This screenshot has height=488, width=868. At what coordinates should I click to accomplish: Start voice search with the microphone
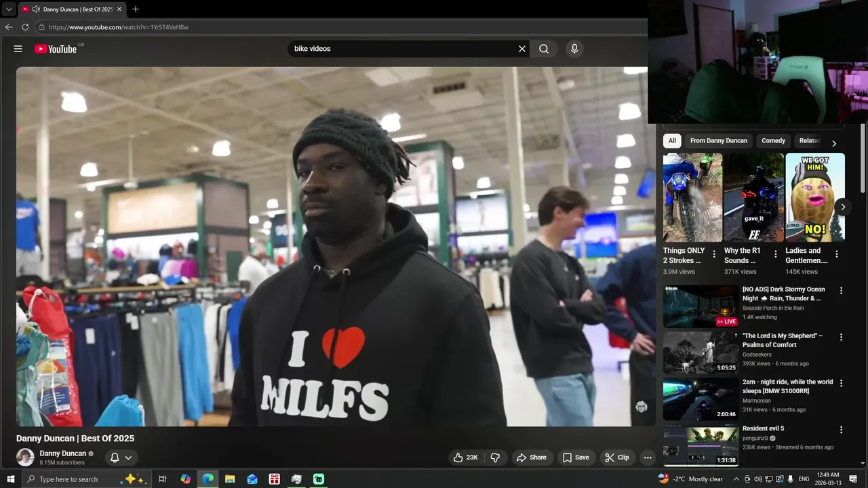point(574,49)
